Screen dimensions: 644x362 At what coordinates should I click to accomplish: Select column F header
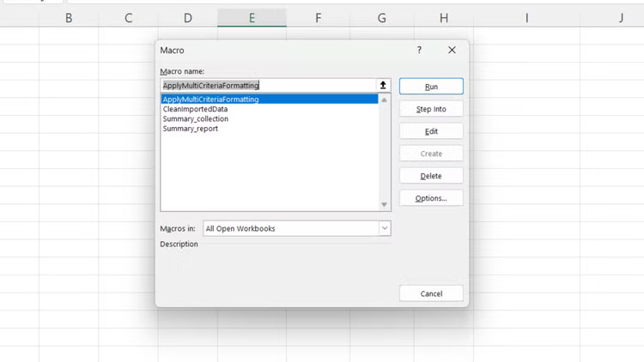319,18
